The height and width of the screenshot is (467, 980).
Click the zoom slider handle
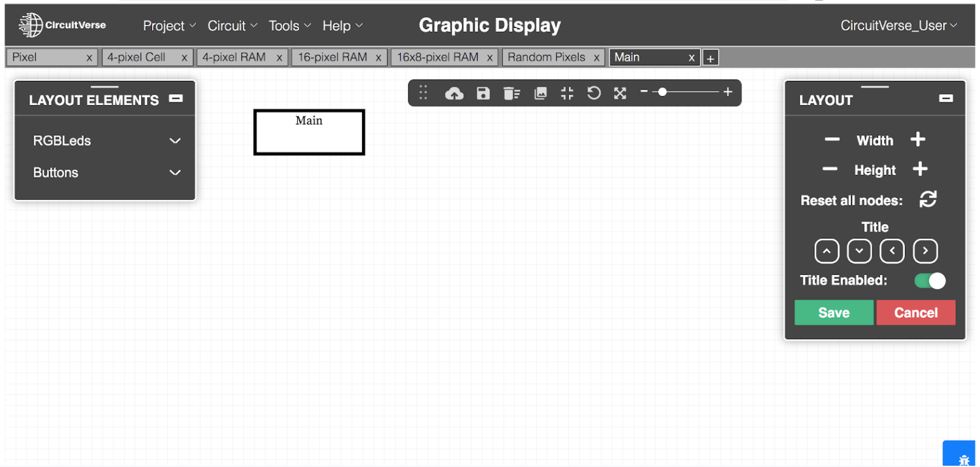click(662, 92)
